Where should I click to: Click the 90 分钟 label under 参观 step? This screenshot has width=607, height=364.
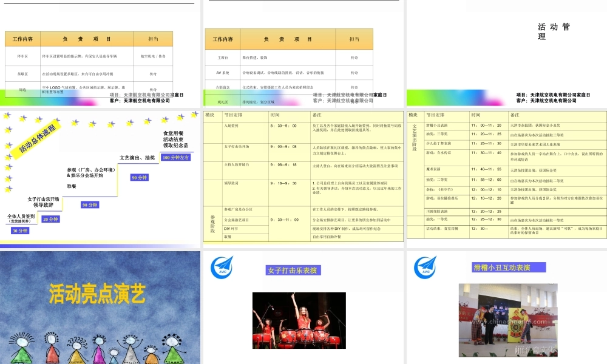click(90, 204)
